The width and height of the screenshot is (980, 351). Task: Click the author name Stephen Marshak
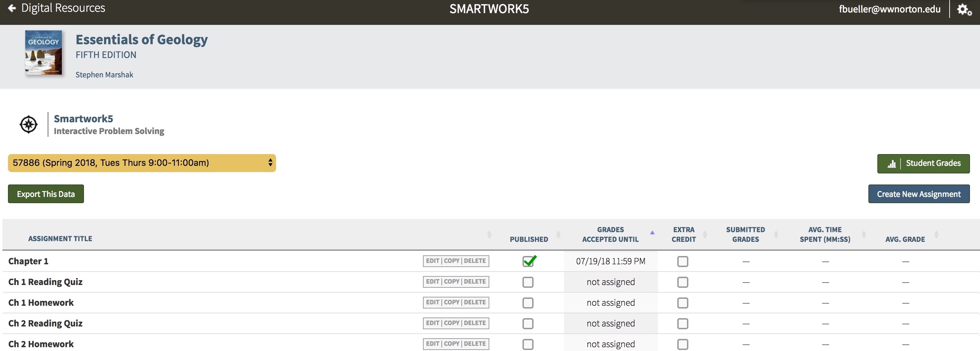click(104, 75)
